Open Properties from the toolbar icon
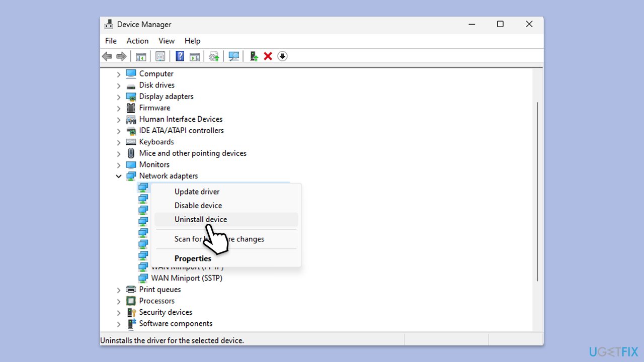The image size is (644, 362). tap(160, 56)
